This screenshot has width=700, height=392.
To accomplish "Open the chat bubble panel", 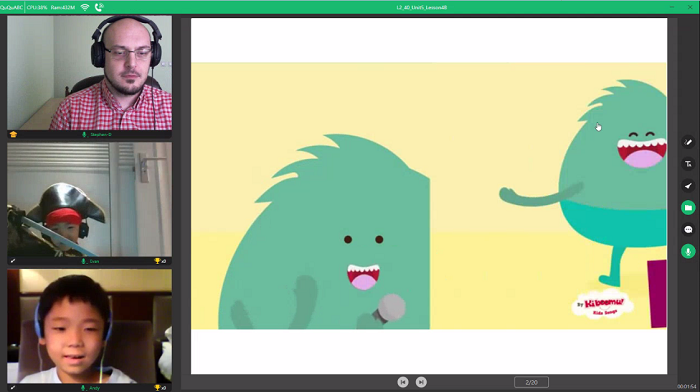I will [688, 229].
